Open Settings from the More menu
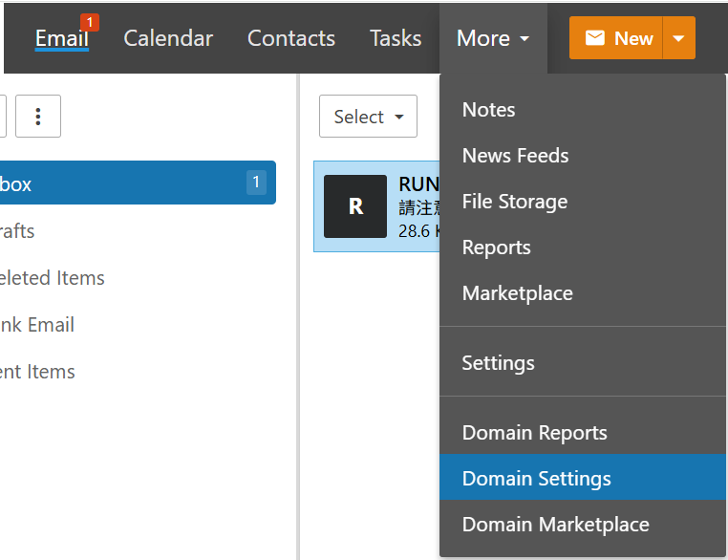 pos(498,363)
